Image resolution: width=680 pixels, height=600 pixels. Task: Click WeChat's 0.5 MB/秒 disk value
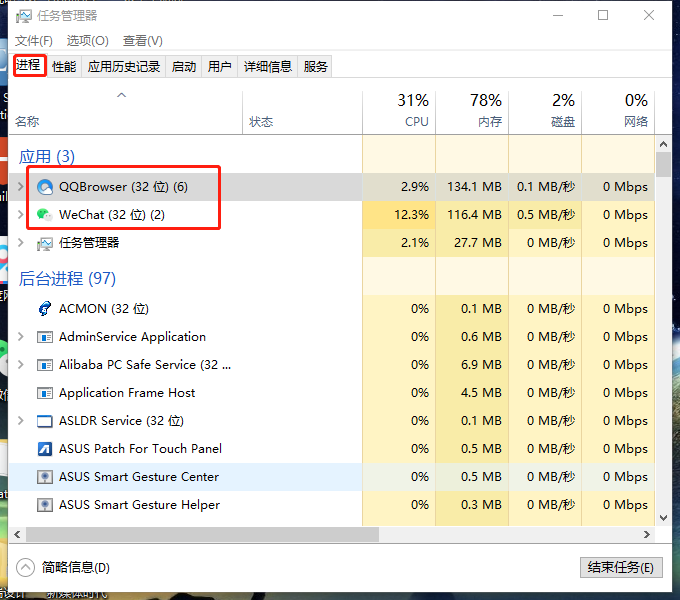[546, 215]
